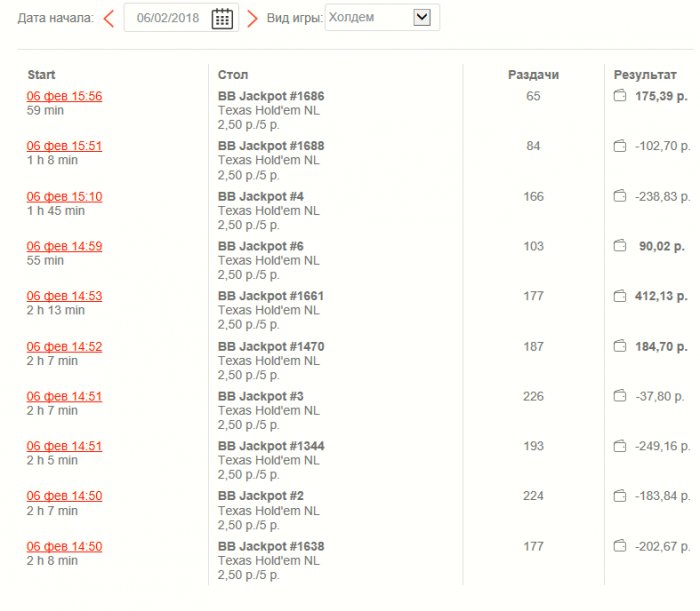Go to the next date arrow
The height and width of the screenshot is (611, 700).
click(252, 18)
